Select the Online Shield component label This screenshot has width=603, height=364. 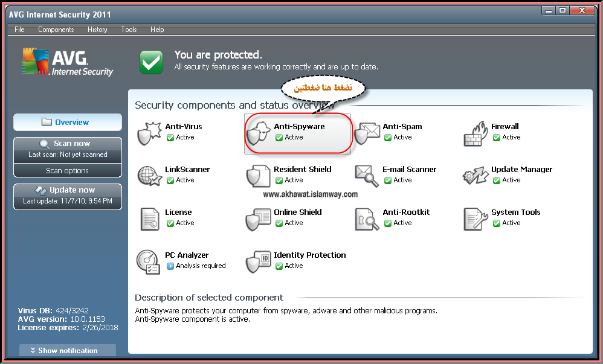pyautogui.click(x=298, y=212)
